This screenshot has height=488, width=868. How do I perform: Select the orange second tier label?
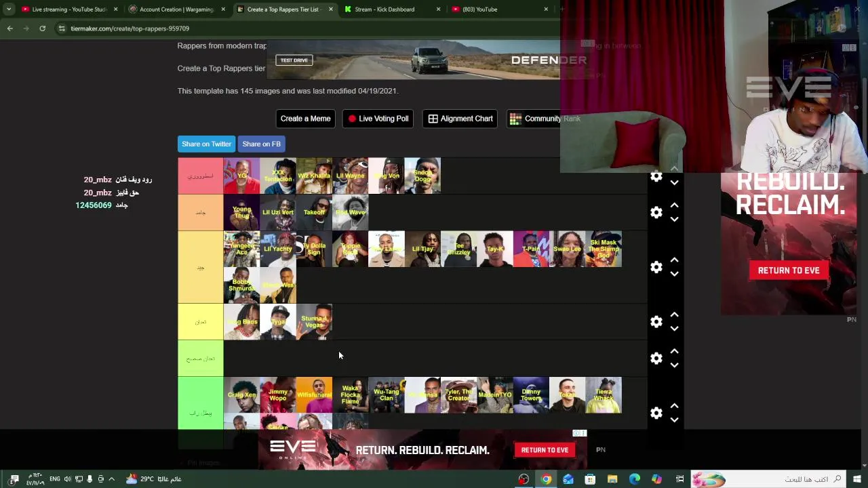pyautogui.click(x=200, y=213)
